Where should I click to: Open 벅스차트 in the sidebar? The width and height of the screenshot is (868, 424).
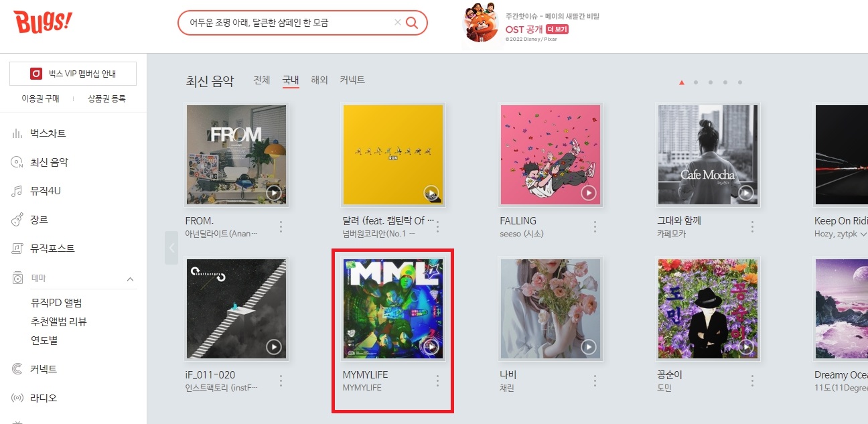click(48, 133)
